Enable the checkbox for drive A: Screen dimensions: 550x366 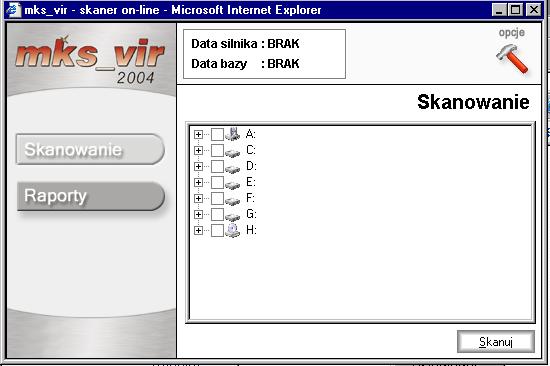pyautogui.click(x=217, y=134)
